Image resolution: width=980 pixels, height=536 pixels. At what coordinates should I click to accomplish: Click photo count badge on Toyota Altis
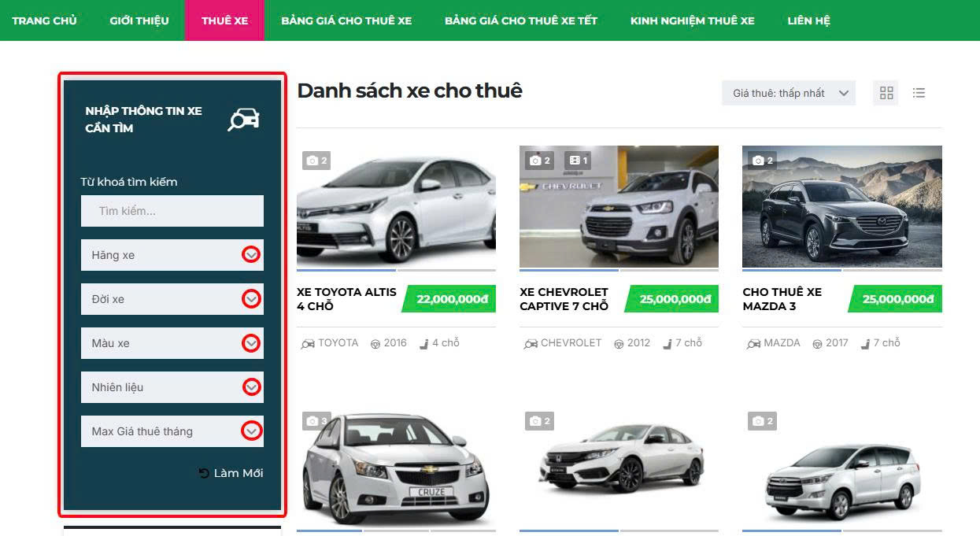click(316, 161)
